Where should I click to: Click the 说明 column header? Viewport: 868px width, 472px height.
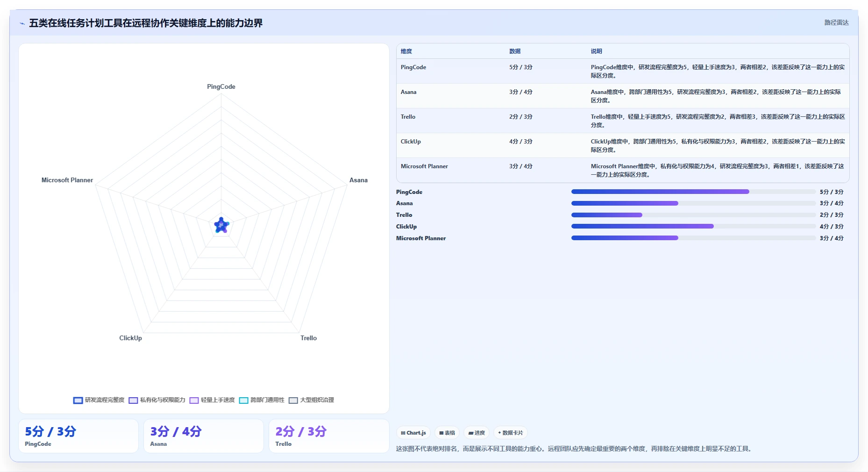(596, 51)
